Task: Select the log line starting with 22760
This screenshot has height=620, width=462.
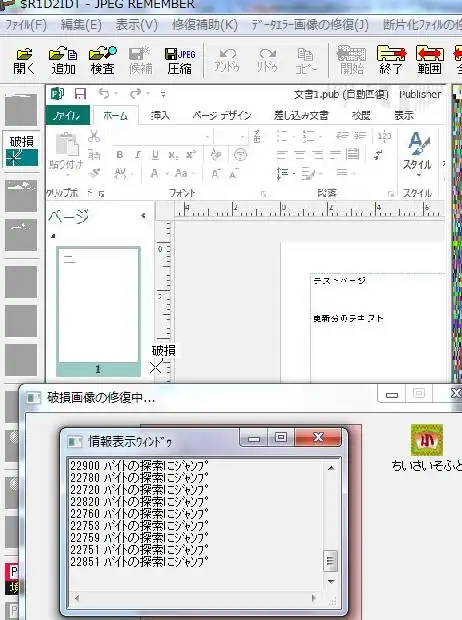Action: coord(139,514)
